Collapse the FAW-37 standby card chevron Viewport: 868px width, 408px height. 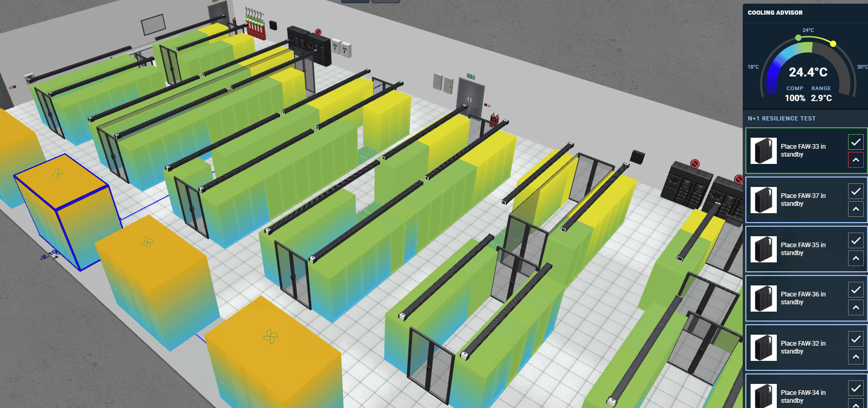[x=855, y=209]
